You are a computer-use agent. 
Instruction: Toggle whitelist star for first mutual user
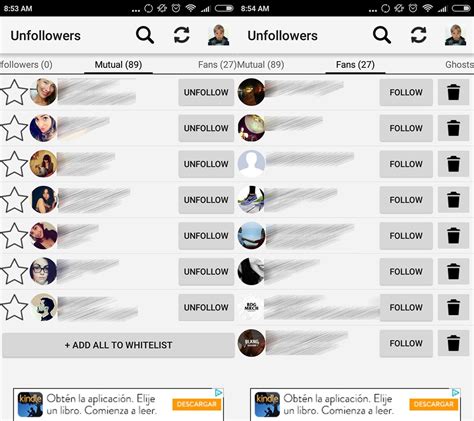pos(14,92)
